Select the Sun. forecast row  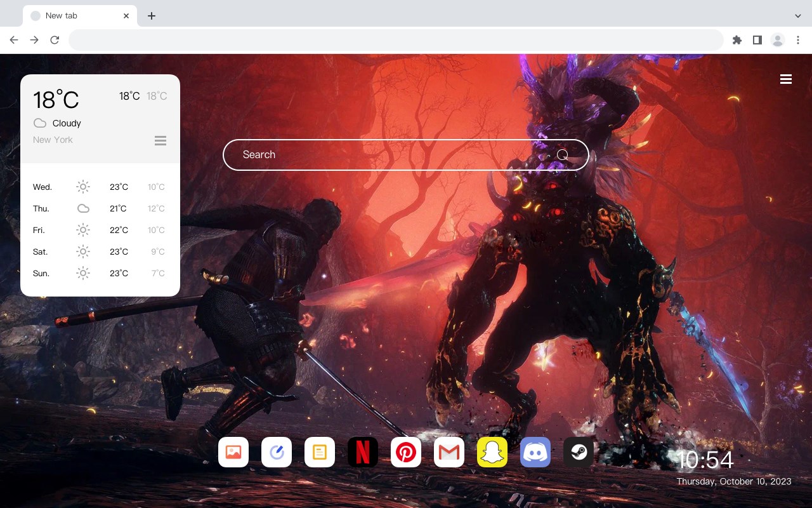(100, 273)
